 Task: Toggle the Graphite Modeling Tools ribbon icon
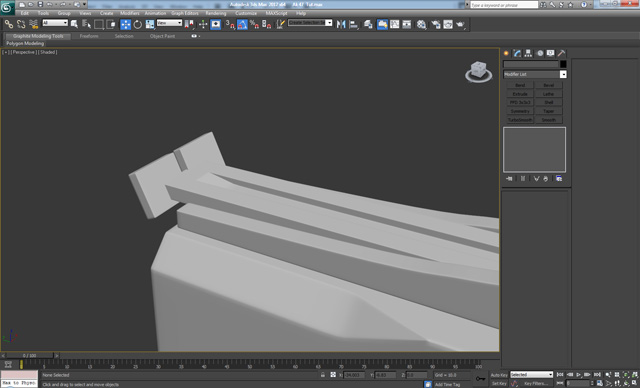[x=382, y=24]
